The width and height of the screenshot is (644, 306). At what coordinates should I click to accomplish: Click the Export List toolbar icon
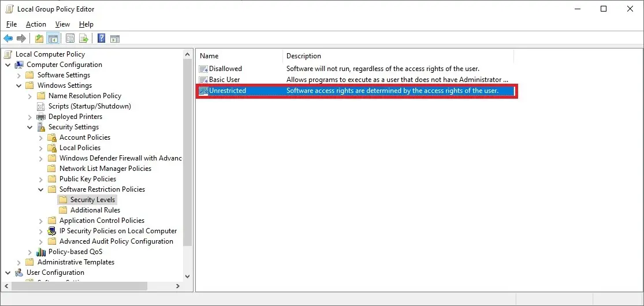coord(84,39)
